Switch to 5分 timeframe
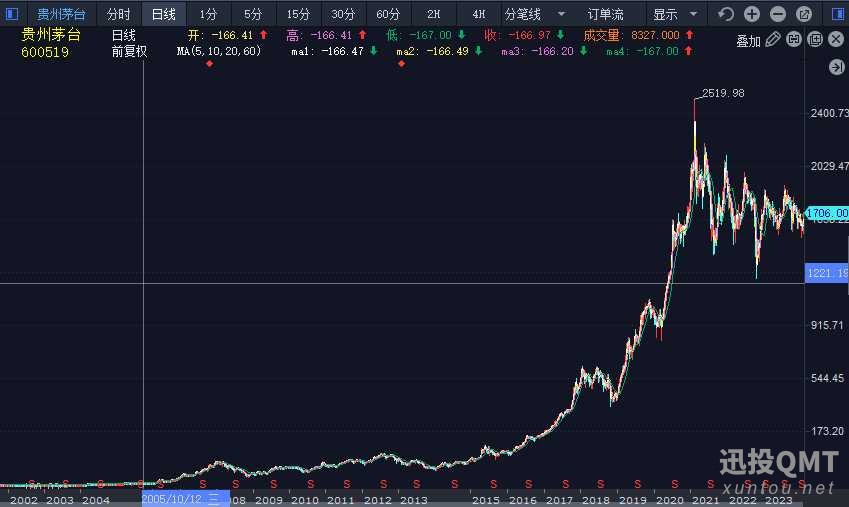This screenshot has height=507, width=849. tap(253, 14)
